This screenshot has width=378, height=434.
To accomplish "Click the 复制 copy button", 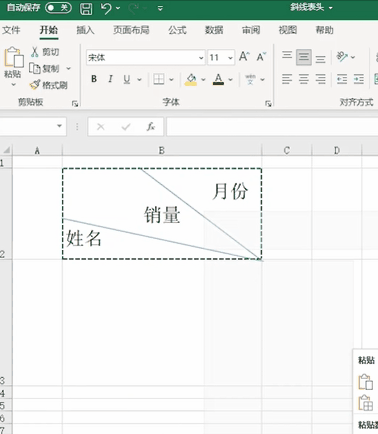I will 45,68.
